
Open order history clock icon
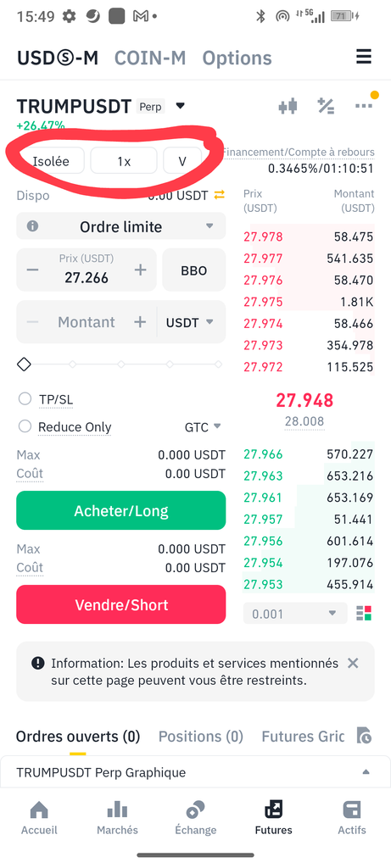(364, 736)
